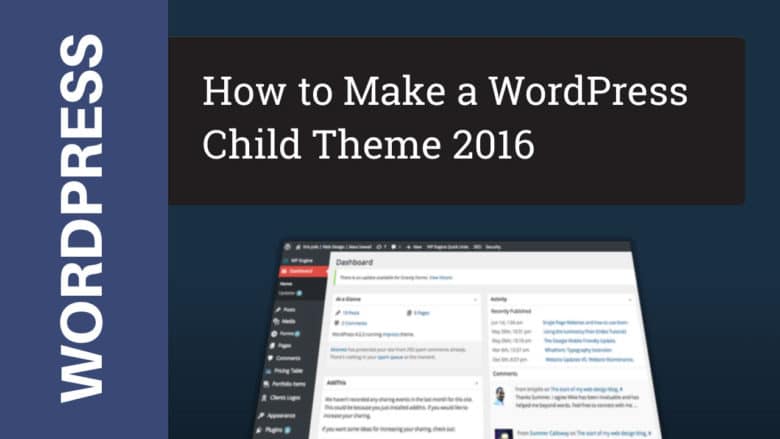The image size is (780, 439).
Task: Open the Plugins menu label
Action: point(274,431)
